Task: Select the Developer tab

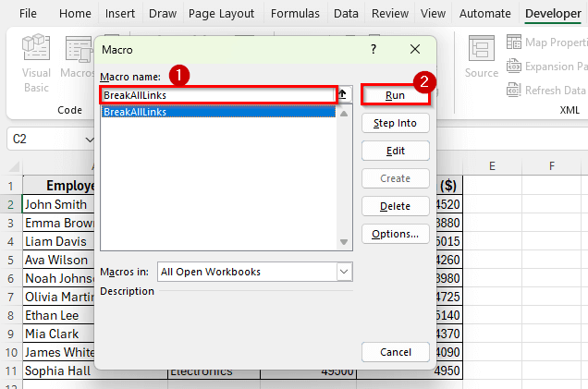Action: (x=553, y=14)
